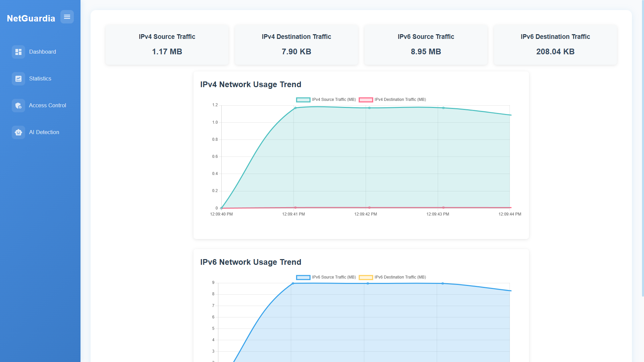This screenshot has height=362, width=644.
Task: Select the IPv4 Source Traffic card
Action: 167,45
